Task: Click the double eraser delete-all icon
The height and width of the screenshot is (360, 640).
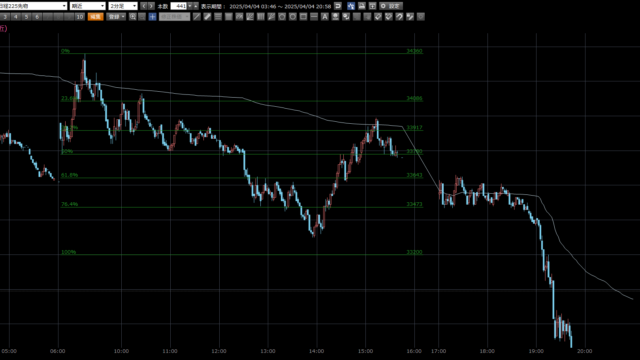Action: (389, 17)
